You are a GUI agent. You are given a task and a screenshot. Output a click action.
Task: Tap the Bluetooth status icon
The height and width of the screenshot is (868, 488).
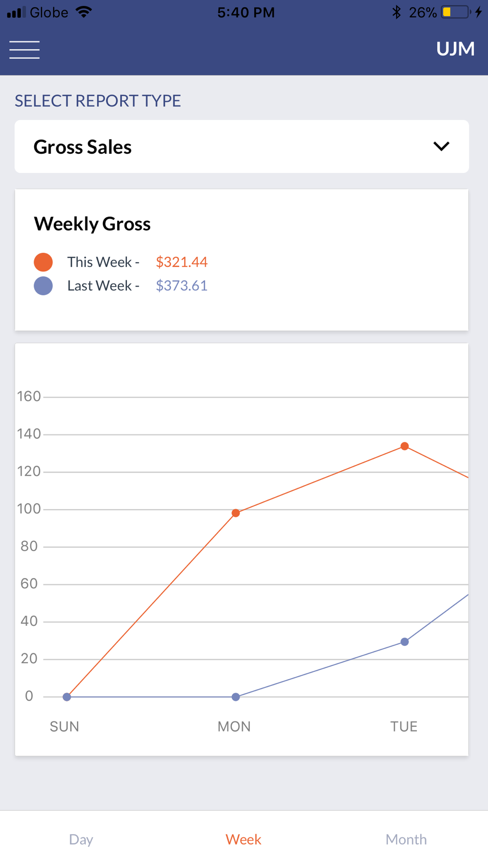pyautogui.click(x=396, y=12)
